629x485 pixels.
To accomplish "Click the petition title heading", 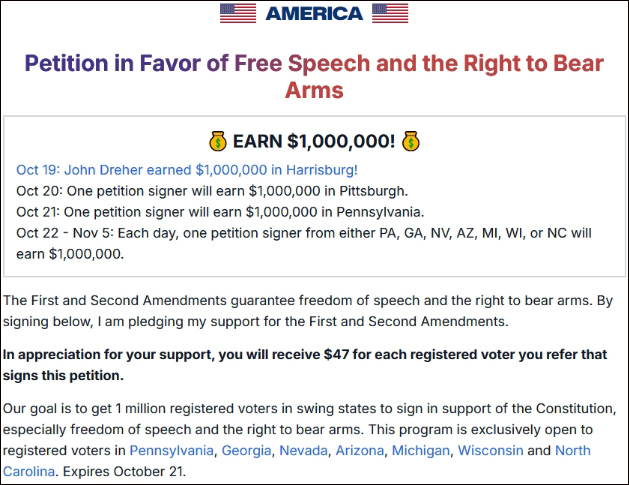I will tap(314, 77).
